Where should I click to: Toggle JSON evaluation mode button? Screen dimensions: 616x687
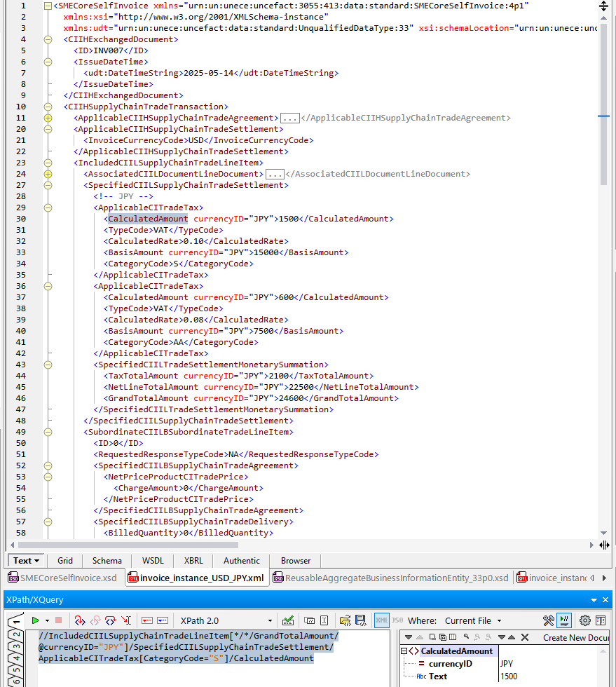[x=397, y=620]
